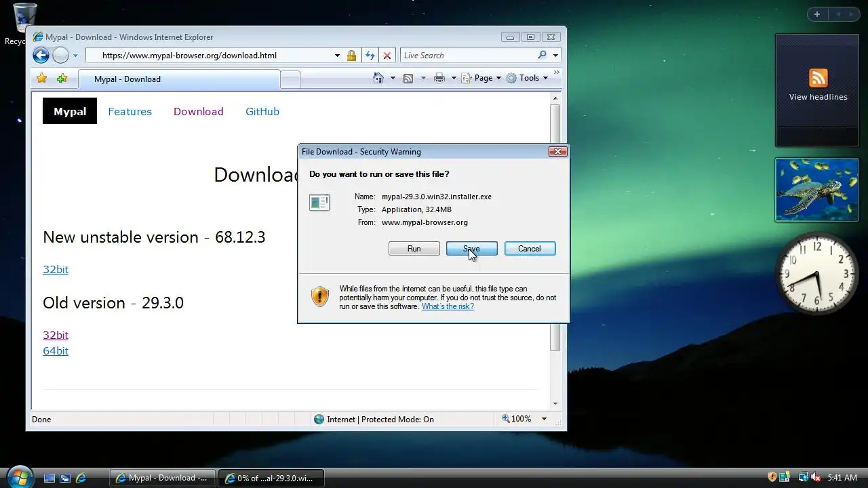The height and width of the screenshot is (488, 868).
Task: Open the Download link in page nav
Action: click(198, 111)
